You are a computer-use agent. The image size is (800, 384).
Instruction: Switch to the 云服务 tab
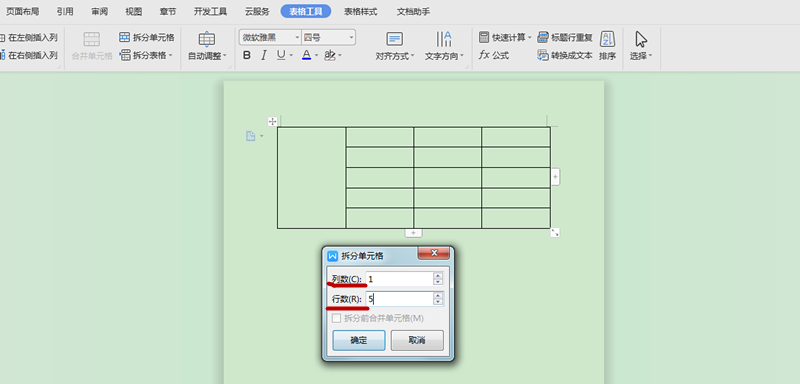tap(257, 11)
